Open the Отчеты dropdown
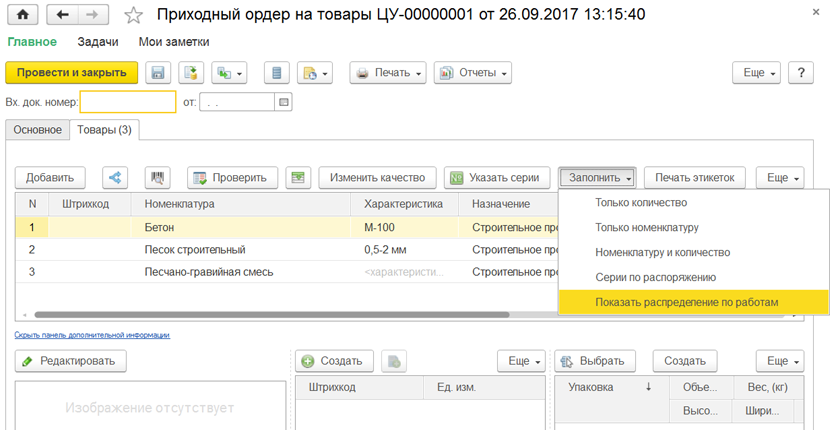The image size is (830, 430). (473, 73)
